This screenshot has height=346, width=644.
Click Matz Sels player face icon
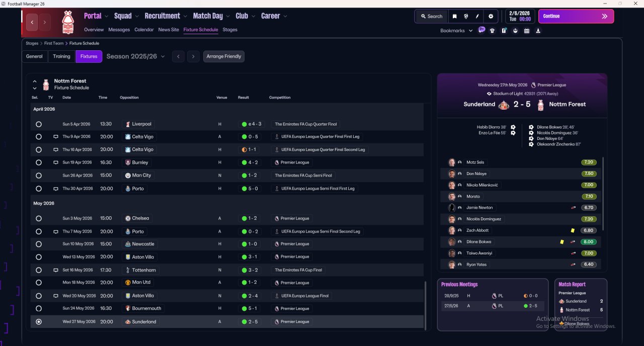tap(452, 162)
